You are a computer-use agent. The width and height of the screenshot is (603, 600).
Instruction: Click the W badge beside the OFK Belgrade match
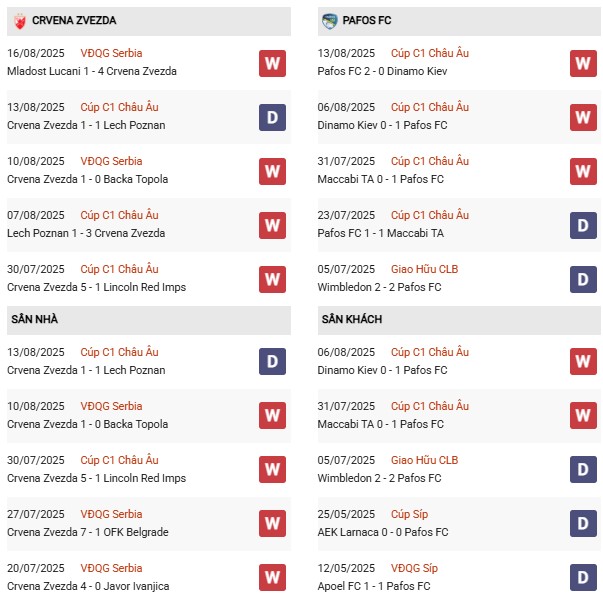click(x=272, y=523)
